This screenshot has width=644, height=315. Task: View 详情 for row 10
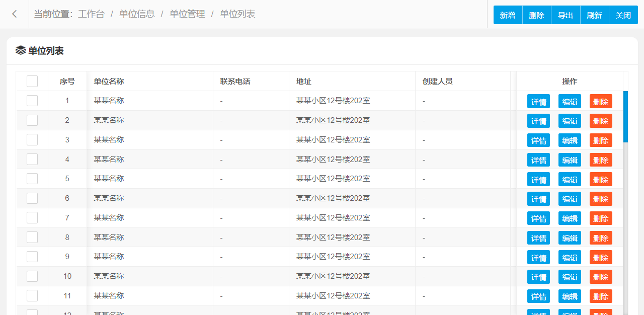click(x=538, y=277)
